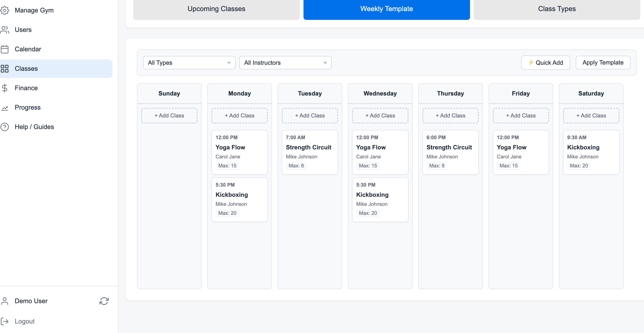
Task: Click the Apply Template button
Action: 603,62
